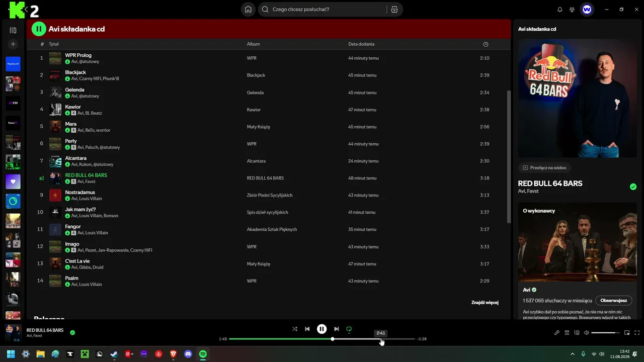This screenshot has width=644, height=362.
Task: Open the Browse icon in search bar
Action: (394, 10)
